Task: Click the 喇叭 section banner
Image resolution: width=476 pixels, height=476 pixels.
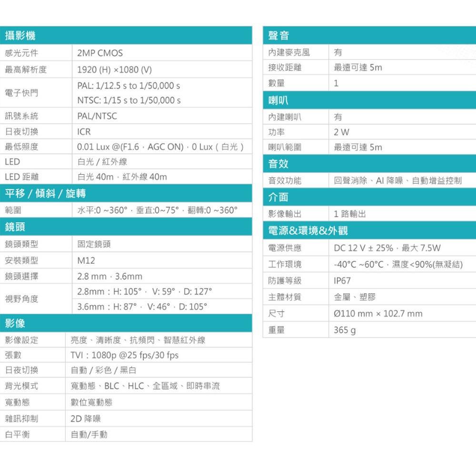Action: 276,100
